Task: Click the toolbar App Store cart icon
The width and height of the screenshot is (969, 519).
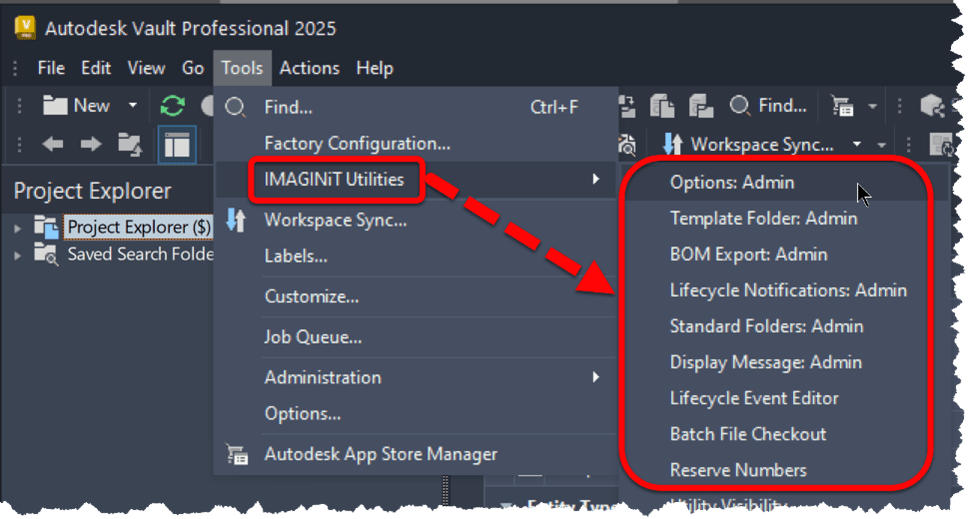Action: (x=842, y=106)
